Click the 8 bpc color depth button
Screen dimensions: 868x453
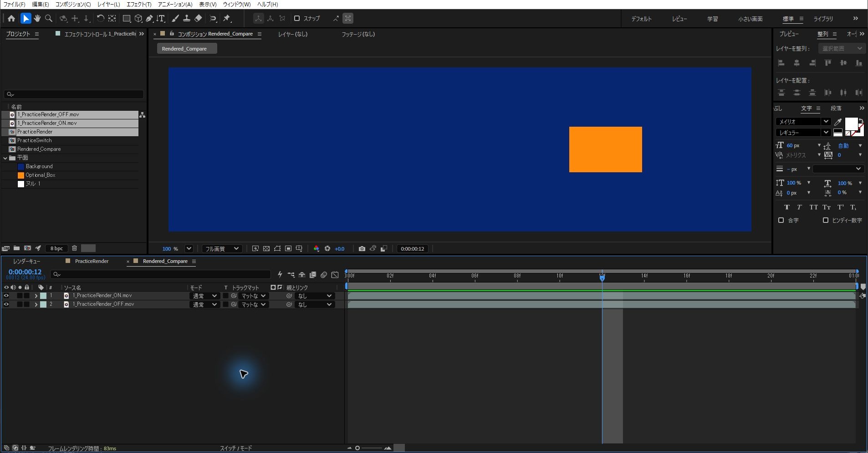coord(56,248)
